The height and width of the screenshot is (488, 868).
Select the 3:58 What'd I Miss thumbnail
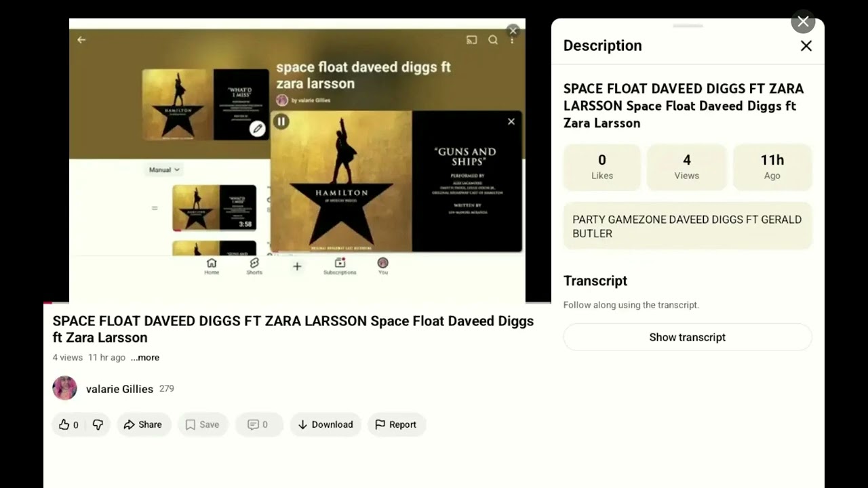tap(214, 207)
